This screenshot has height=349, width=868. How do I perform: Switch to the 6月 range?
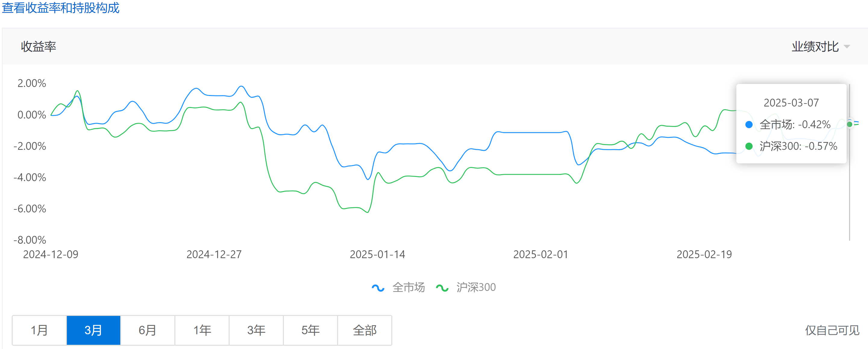(148, 330)
